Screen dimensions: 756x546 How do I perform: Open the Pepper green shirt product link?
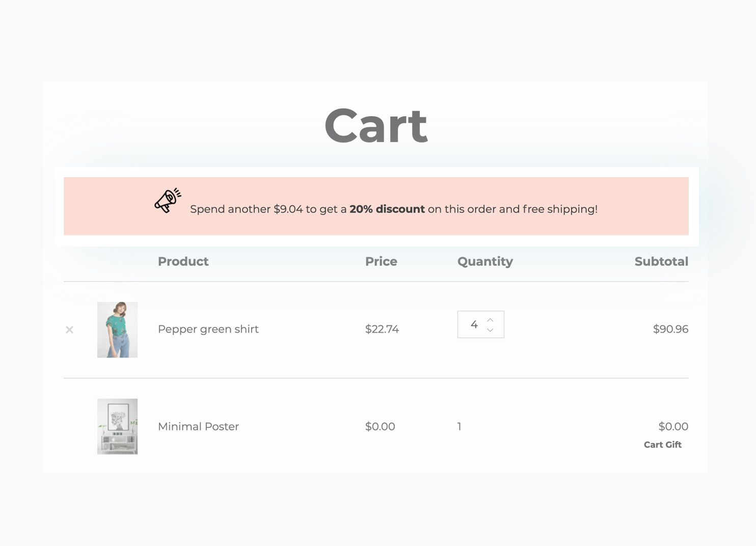pos(208,329)
